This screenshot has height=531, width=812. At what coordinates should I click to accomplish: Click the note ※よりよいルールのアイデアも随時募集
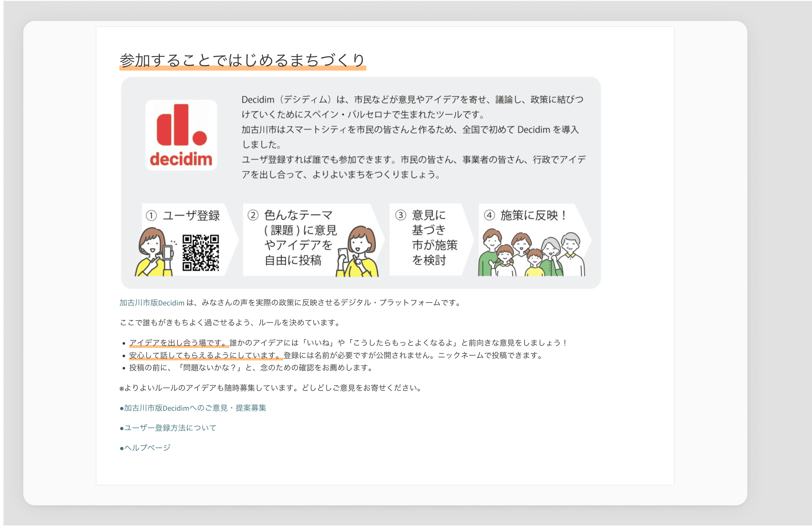[271, 388]
